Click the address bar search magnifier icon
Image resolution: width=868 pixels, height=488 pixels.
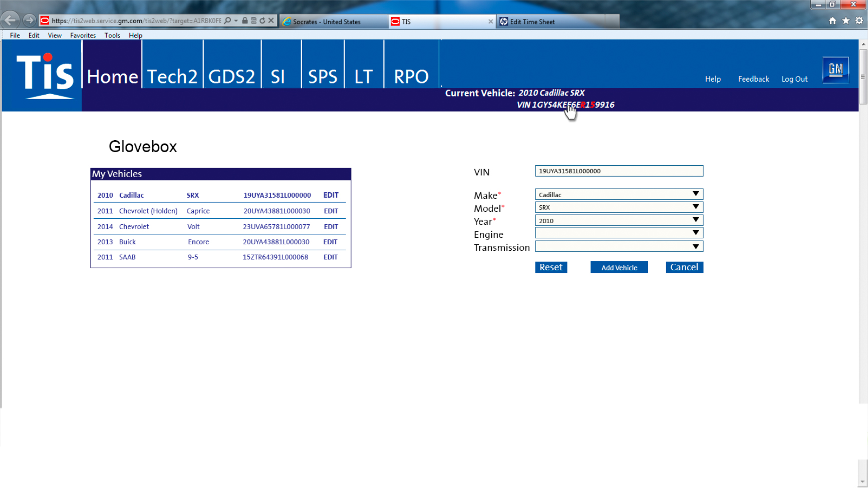[228, 21]
